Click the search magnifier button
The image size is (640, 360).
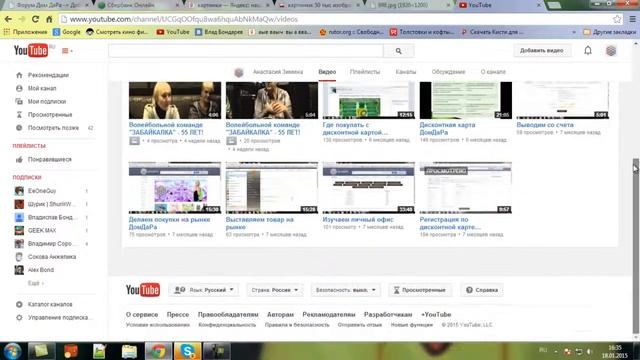[x=398, y=51]
